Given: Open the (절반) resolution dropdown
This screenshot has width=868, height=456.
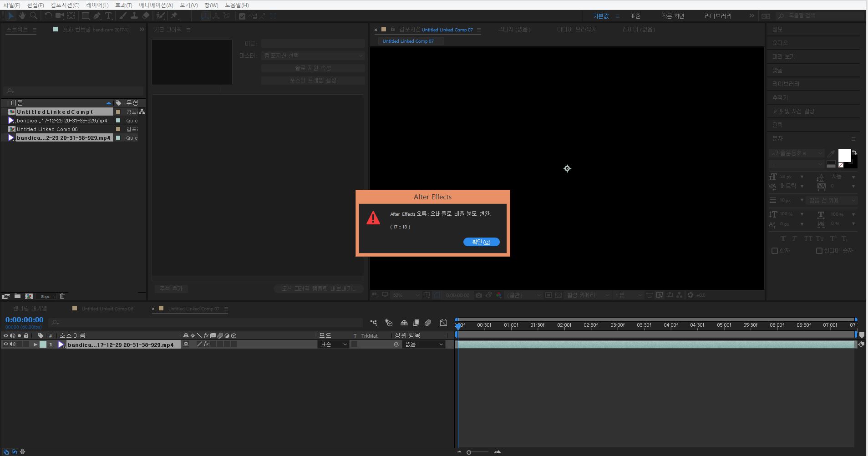Looking at the screenshot, I should pyautogui.click(x=524, y=295).
